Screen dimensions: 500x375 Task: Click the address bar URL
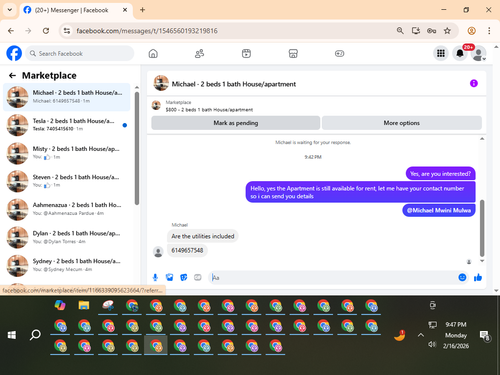pyautogui.click(x=147, y=31)
